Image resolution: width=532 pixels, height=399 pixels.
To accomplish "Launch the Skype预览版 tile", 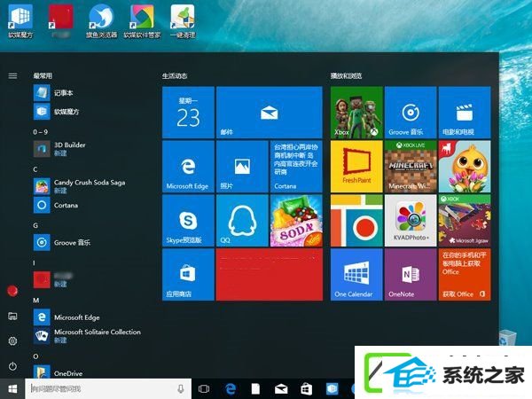I will (x=188, y=221).
